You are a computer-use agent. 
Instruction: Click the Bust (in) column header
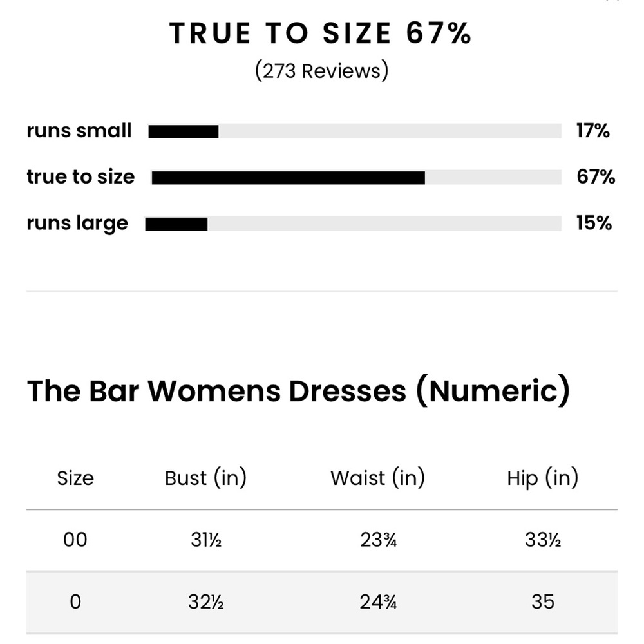tap(205, 478)
